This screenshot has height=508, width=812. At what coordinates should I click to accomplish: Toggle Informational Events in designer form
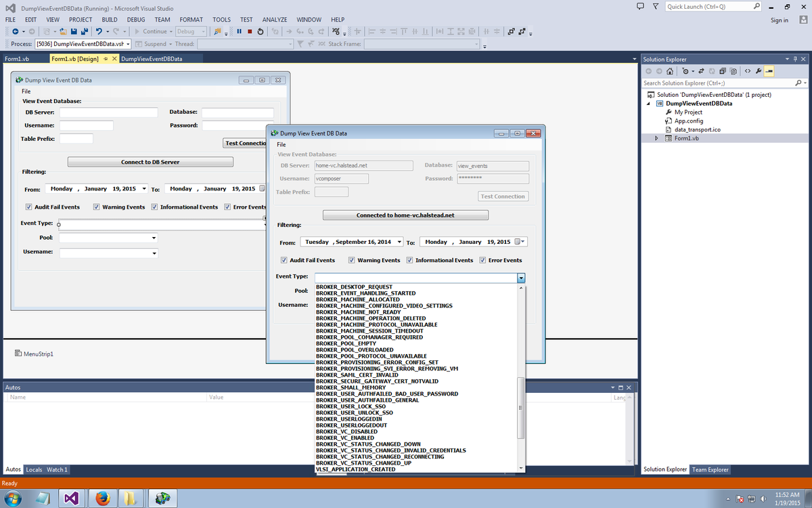155,207
